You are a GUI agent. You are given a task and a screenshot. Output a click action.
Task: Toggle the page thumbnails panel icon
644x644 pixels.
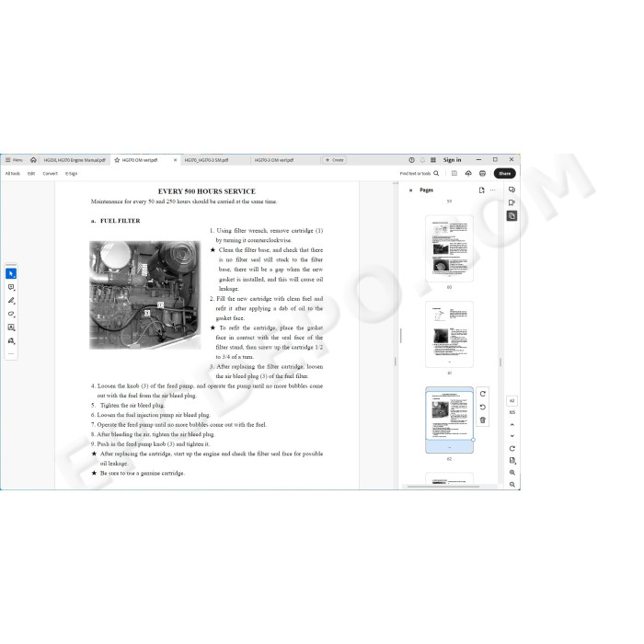(512, 215)
